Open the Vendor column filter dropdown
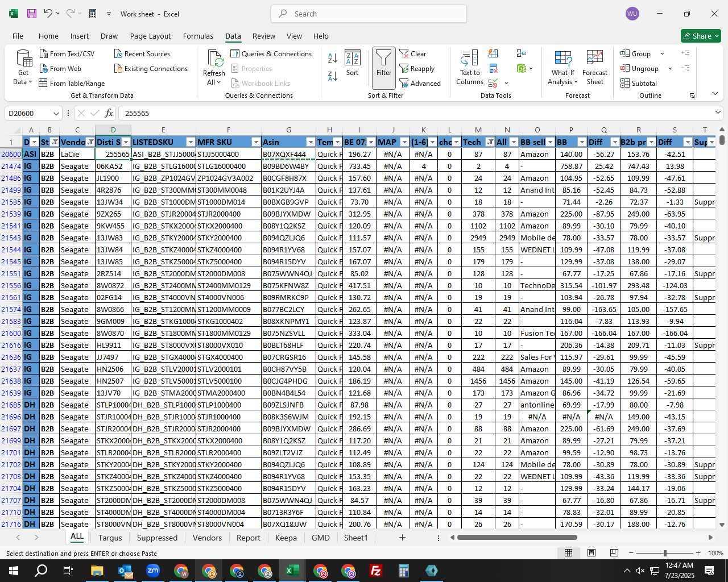Image resolution: width=728 pixels, height=582 pixels. click(90, 142)
